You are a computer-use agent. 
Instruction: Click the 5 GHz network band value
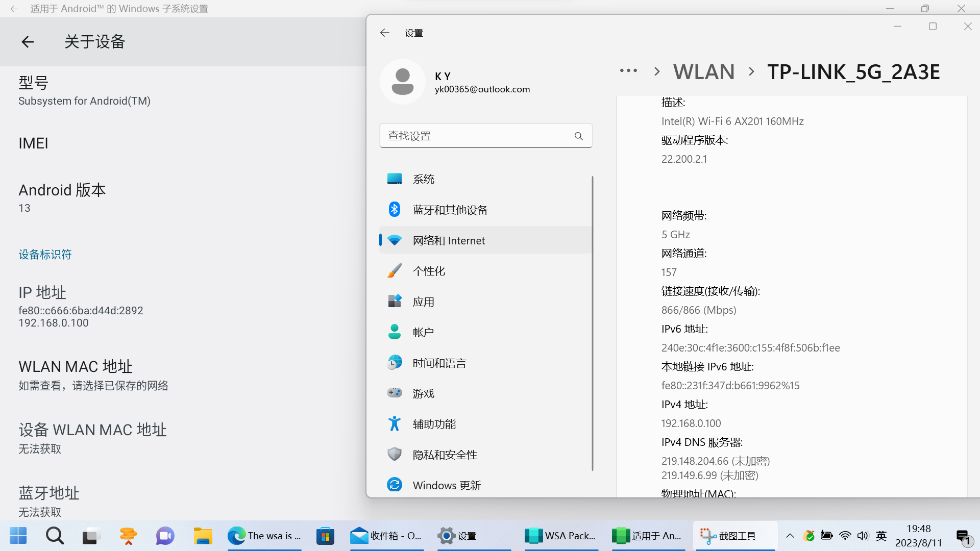(x=676, y=235)
